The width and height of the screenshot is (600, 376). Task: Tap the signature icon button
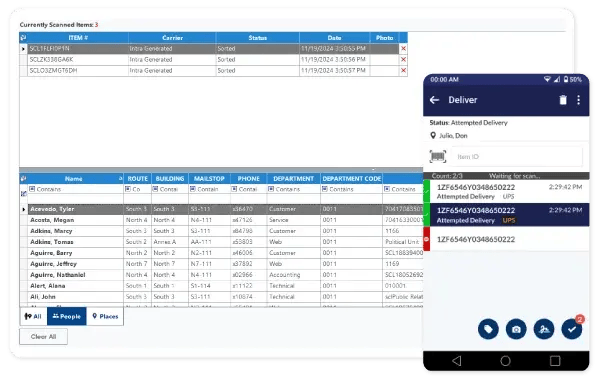tap(544, 329)
